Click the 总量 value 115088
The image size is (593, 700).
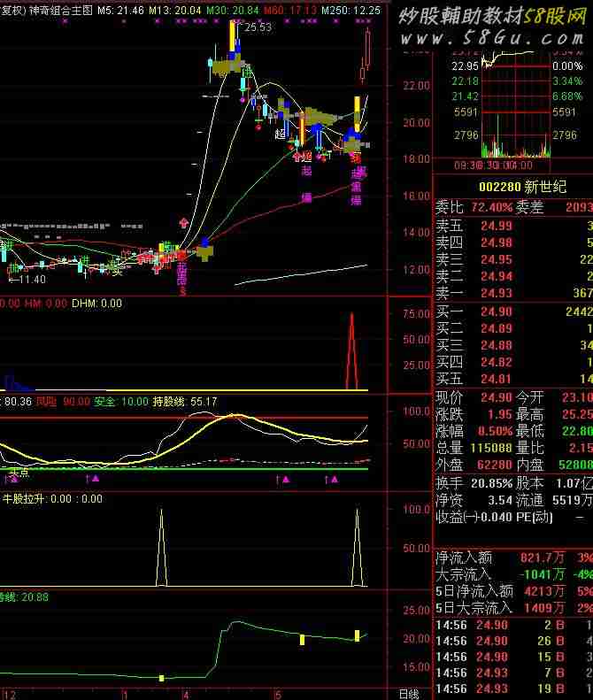pos(491,448)
